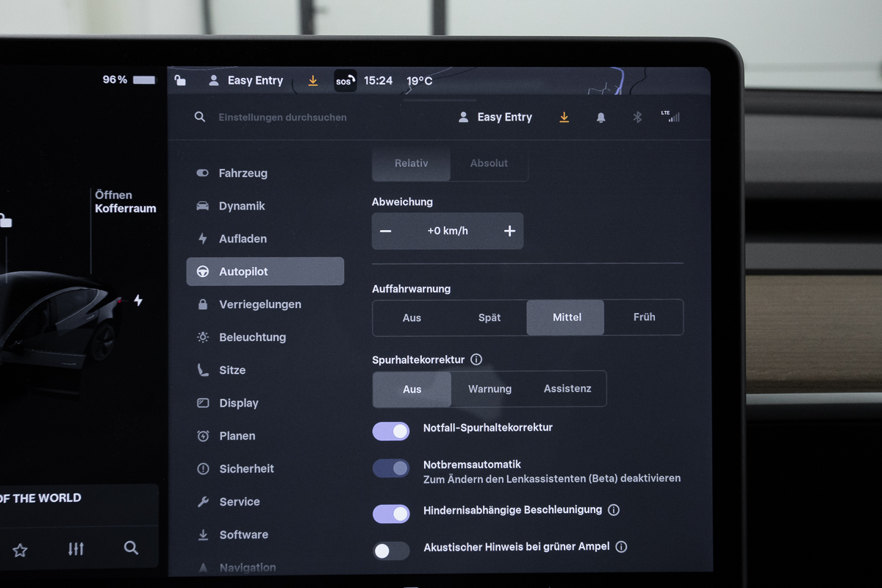Viewport: 882px width, 588px height.
Task: Click the search field Einstellungen durchsuchen
Action: pos(282,117)
